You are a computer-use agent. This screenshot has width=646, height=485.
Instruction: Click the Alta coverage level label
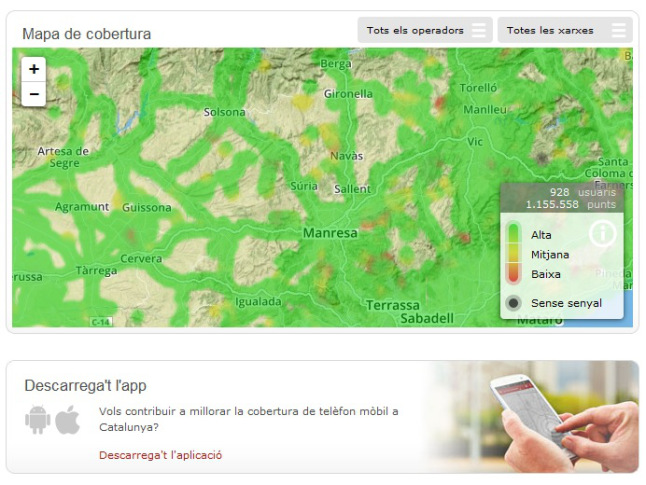[541, 235]
